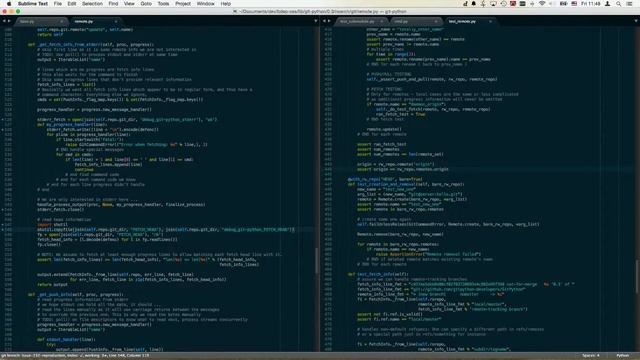640x360 pixels.
Task: Place cursor on 'fp.close()' line
Action: [x=49, y=244]
